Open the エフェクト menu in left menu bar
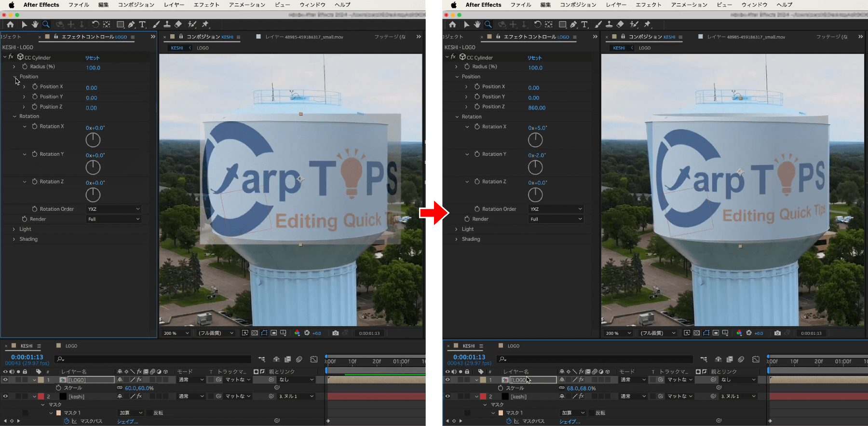 coord(206,5)
